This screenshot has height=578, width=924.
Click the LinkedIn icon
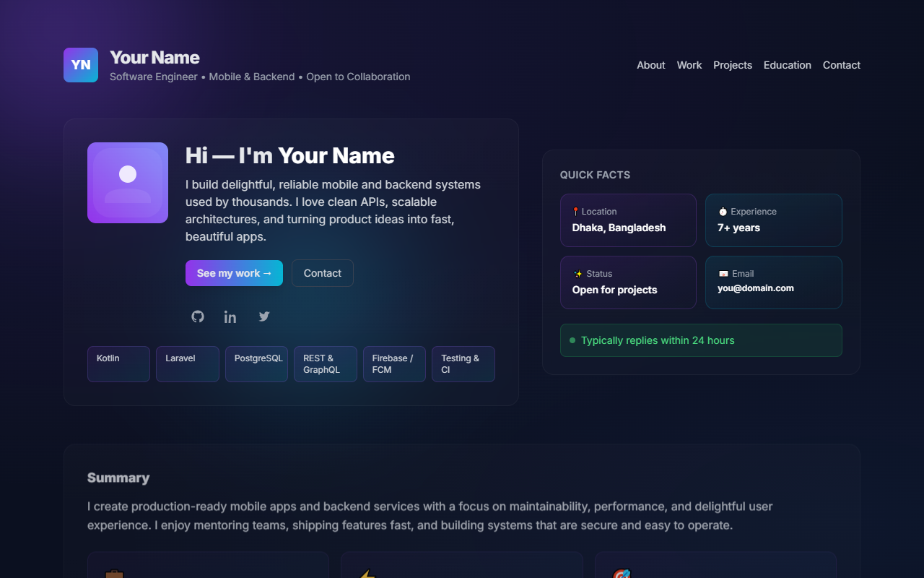click(x=230, y=316)
